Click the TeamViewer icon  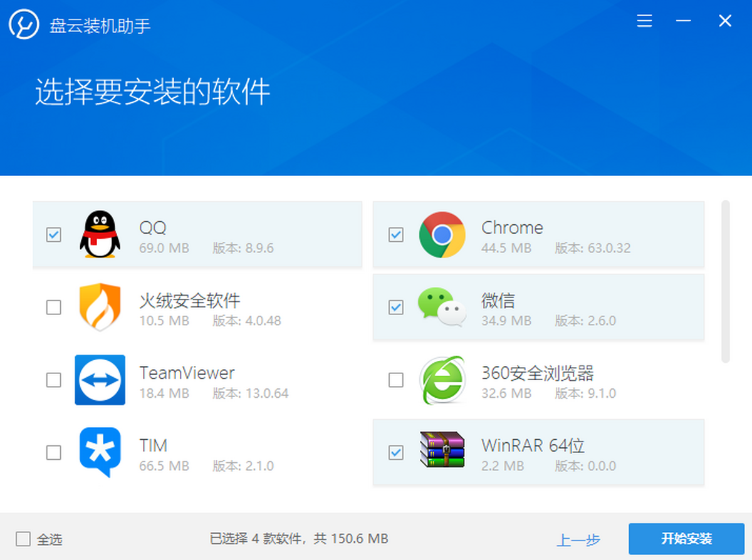100,380
